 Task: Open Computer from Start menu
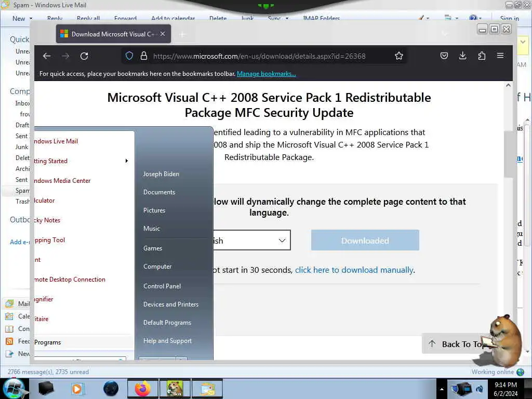pos(157,267)
